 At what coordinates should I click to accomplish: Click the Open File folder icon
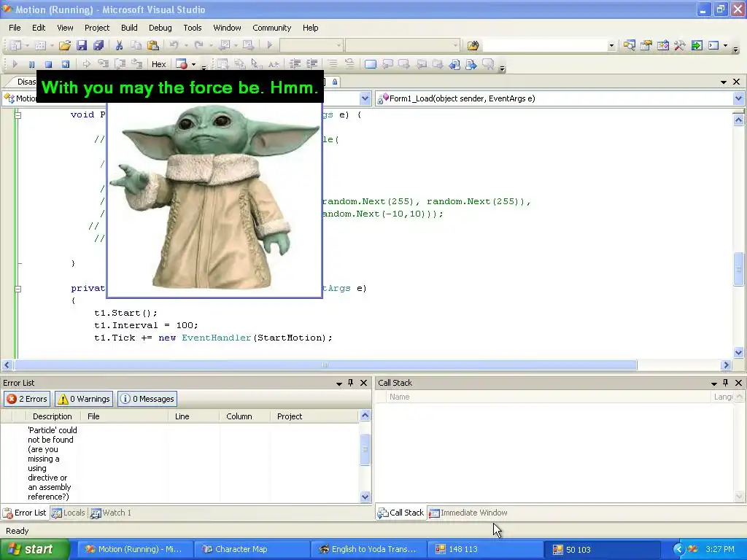(65, 45)
